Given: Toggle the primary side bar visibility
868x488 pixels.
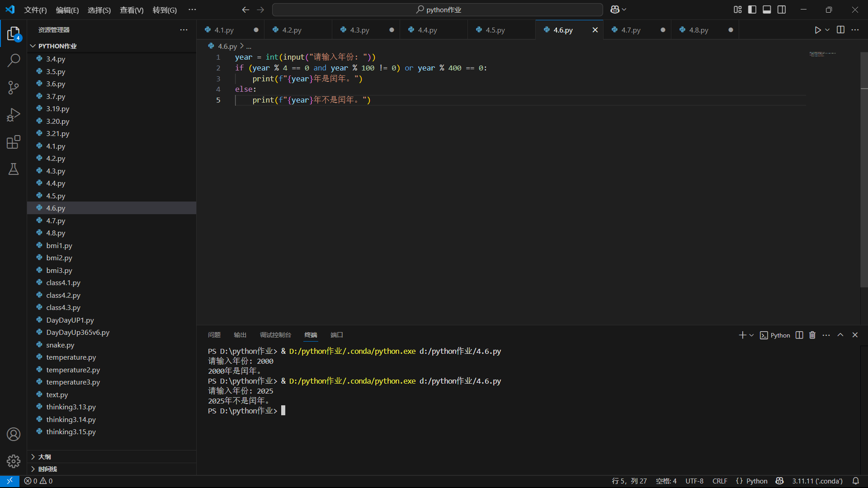Looking at the screenshot, I should click(752, 9).
